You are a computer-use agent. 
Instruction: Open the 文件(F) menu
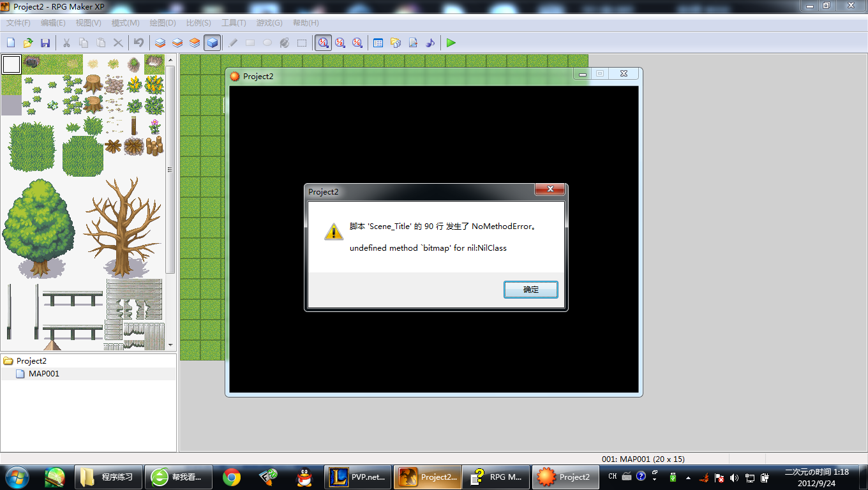pos(19,23)
